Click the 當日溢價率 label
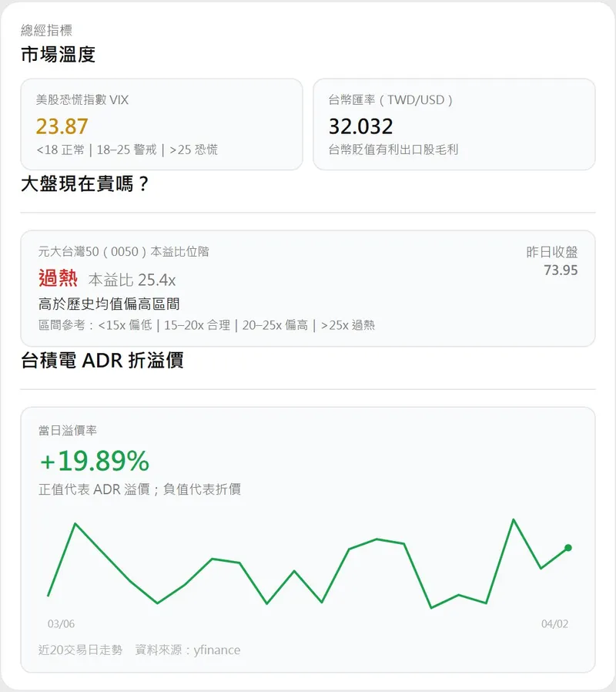The height and width of the screenshot is (692, 616). (68, 430)
